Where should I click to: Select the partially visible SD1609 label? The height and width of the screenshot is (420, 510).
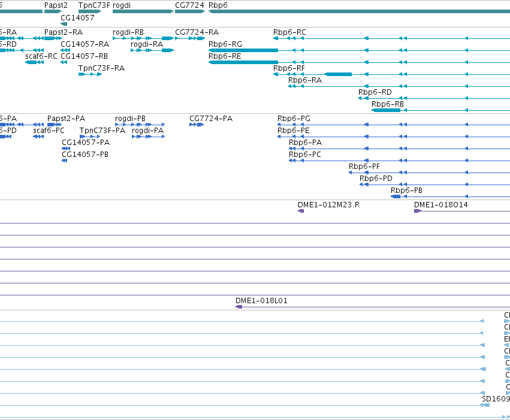tap(496, 399)
